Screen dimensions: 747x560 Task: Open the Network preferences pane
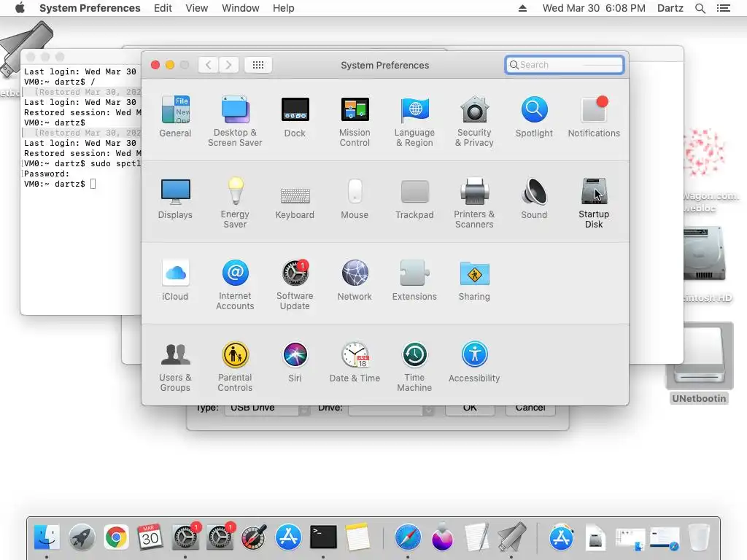click(355, 281)
